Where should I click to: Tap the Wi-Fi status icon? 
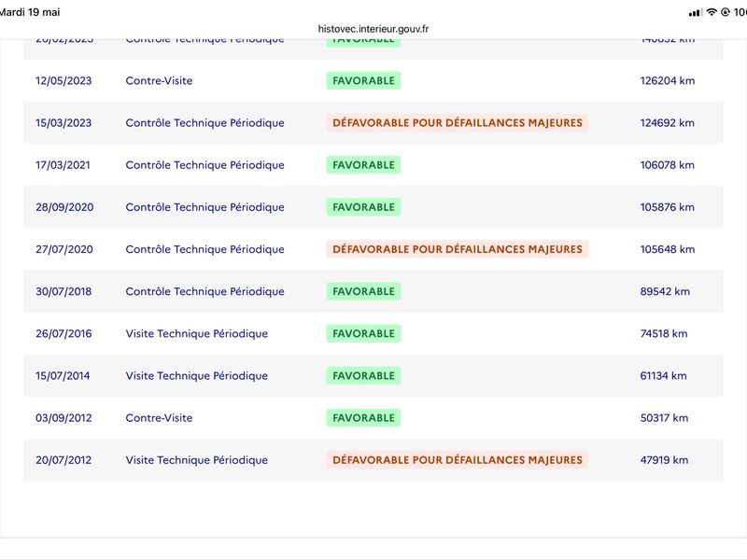(x=712, y=12)
